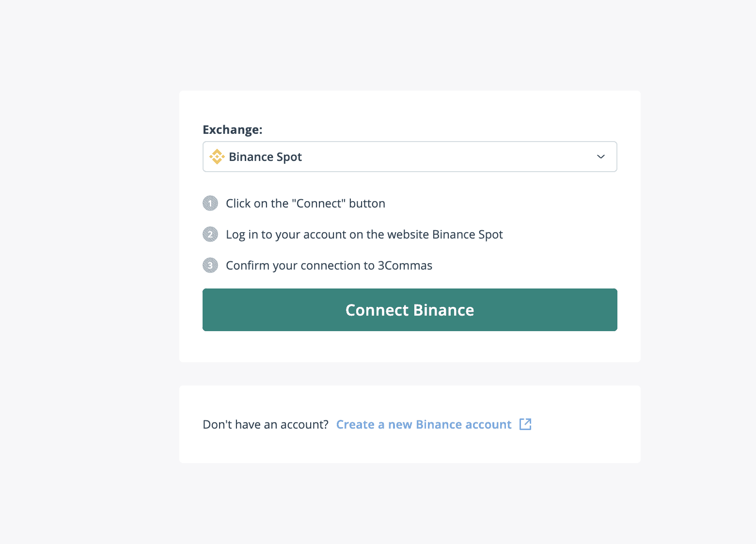Click the step 1 number badge
Image resolution: width=756 pixels, height=544 pixels.
click(x=210, y=203)
